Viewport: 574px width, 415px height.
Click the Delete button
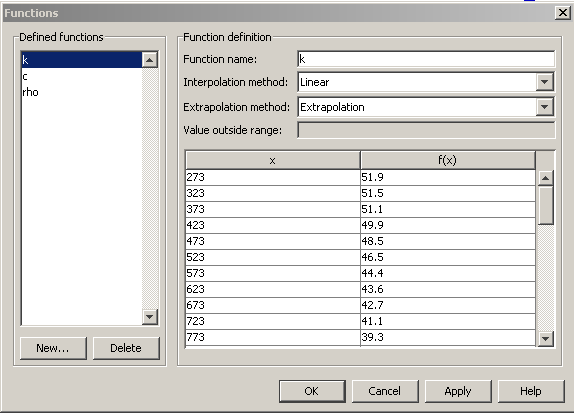click(126, 348)
